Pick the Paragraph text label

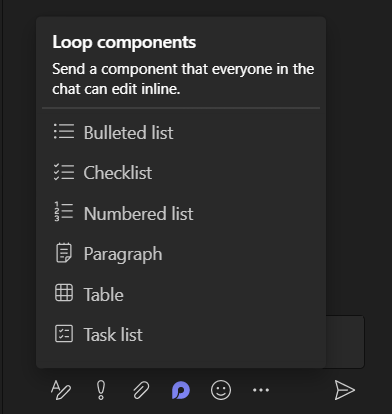tap(123, 255)
